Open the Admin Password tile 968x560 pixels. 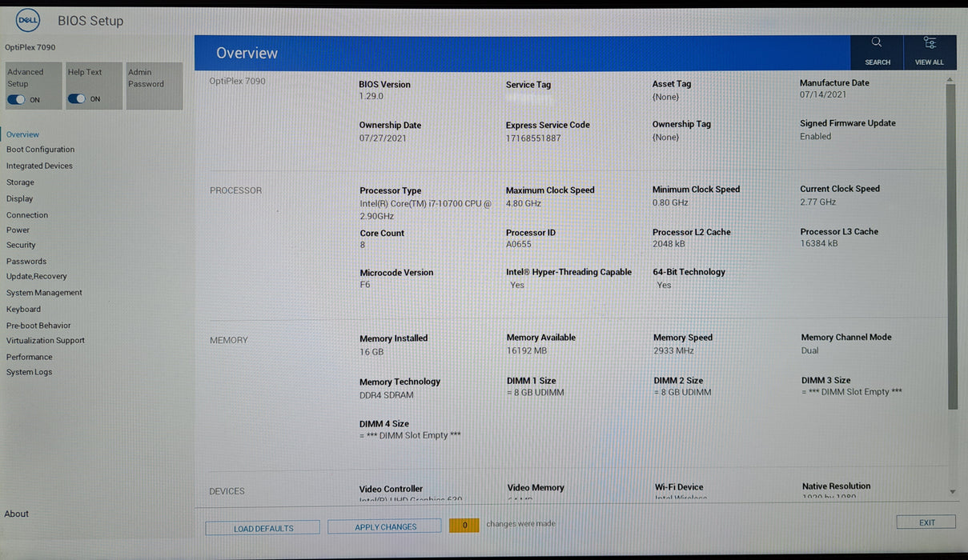coord(155,86)
